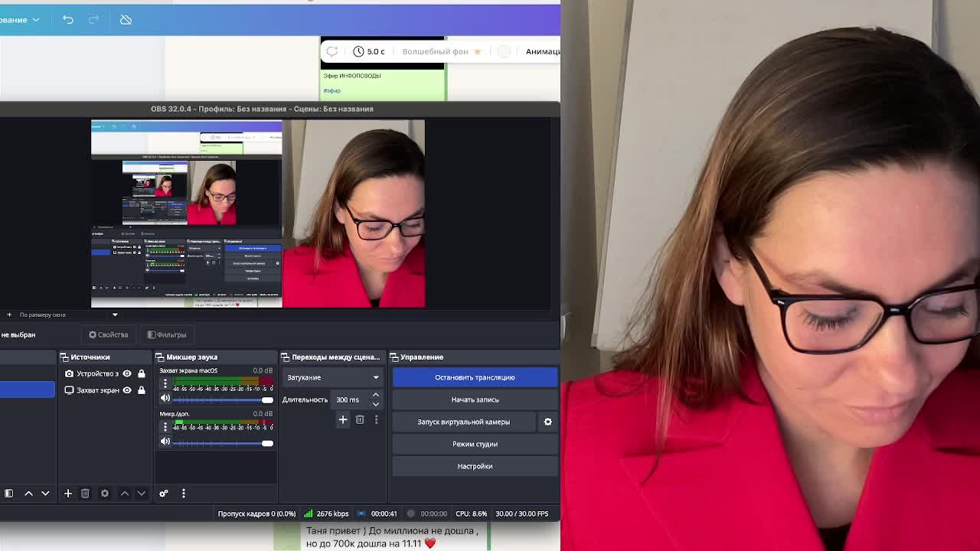The height and width of the screenshot is (551, 980).
Task: Toggle the lock on Захват экран source
Action: pyautogui.click(x=141, y=390)
